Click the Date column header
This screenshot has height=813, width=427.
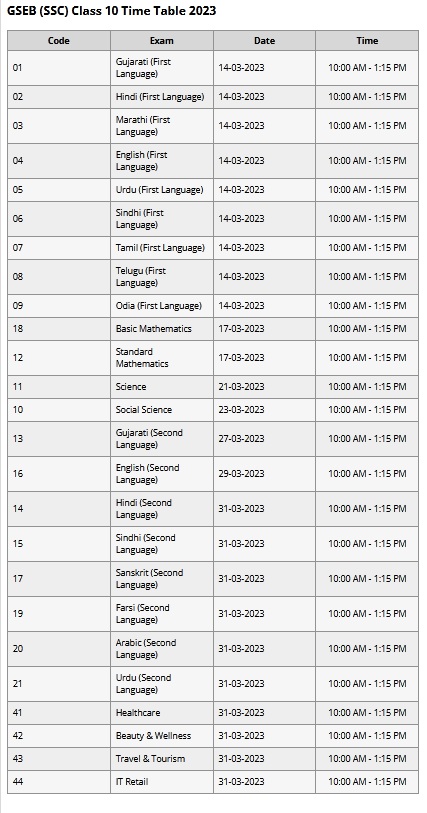tap(264, 40)
